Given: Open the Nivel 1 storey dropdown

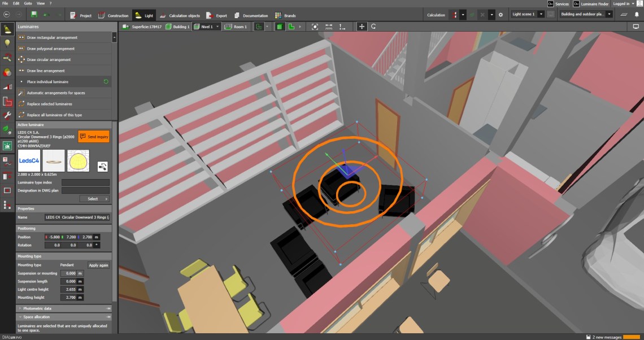Looking at the screenshot, I should (x=207, y=27).
